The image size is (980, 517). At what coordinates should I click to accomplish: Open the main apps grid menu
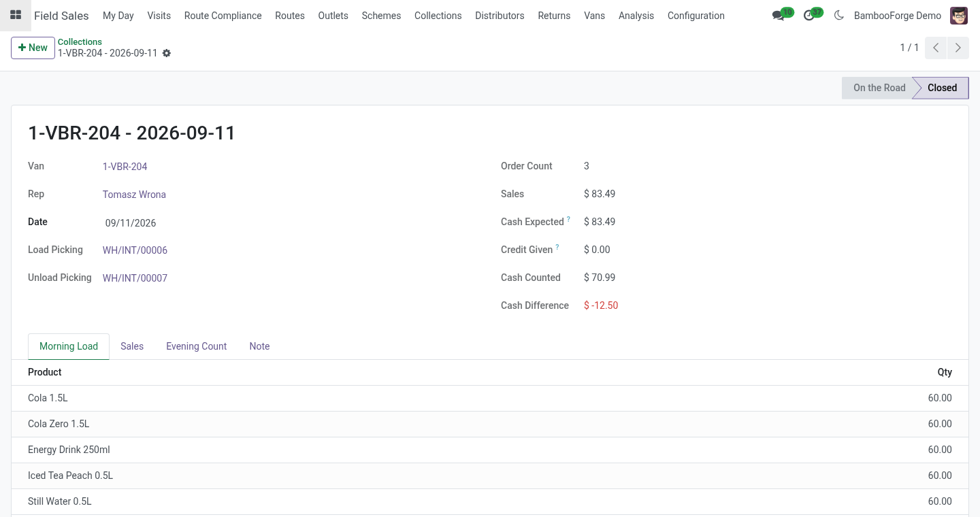click(15, 15)
